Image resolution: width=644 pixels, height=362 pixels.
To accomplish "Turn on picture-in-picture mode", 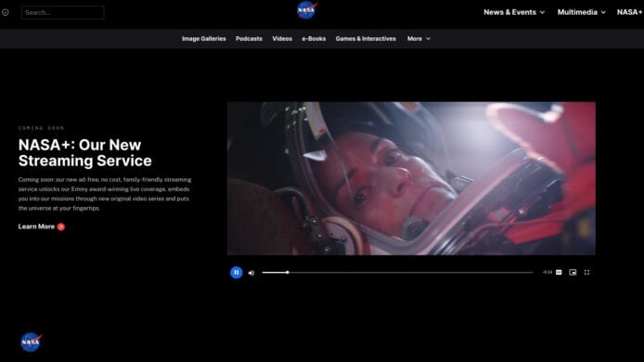I will [x=573, y=272].
